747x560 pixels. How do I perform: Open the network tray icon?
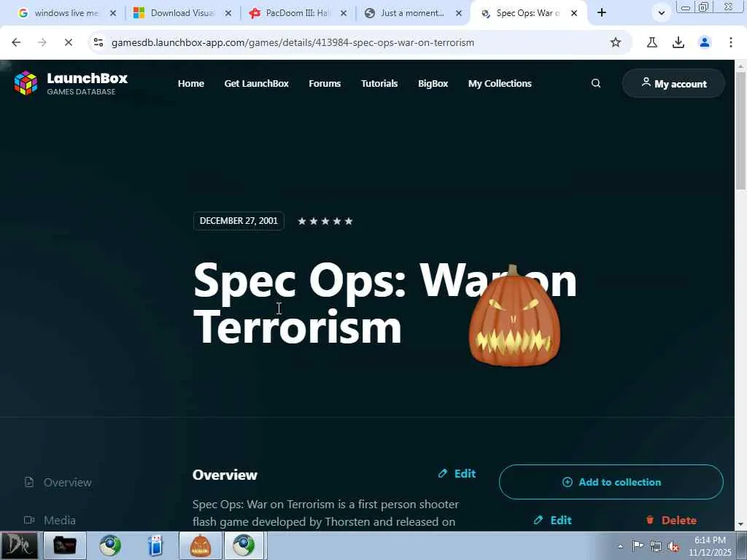tap(656, 546)
